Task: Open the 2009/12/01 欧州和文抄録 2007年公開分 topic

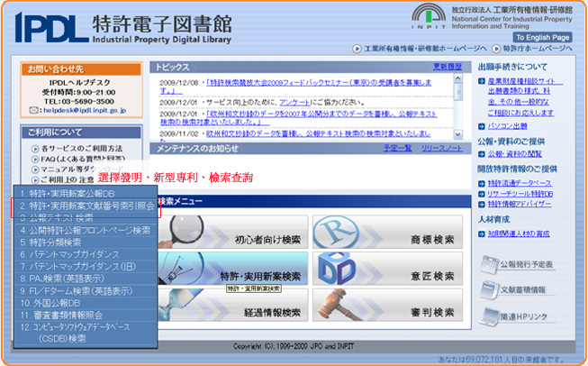Action: point(299,118)
